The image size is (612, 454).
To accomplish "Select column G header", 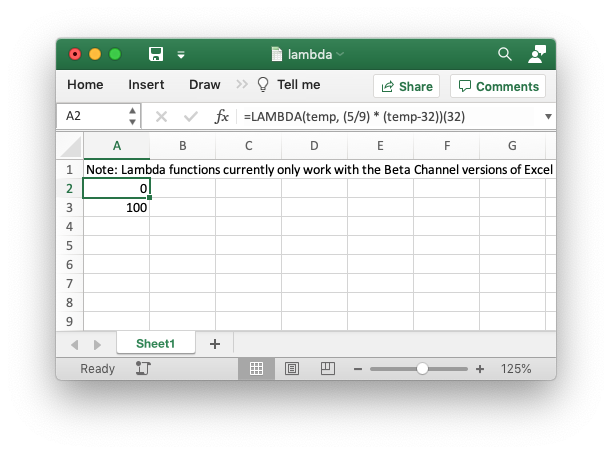I will [512, 146].
